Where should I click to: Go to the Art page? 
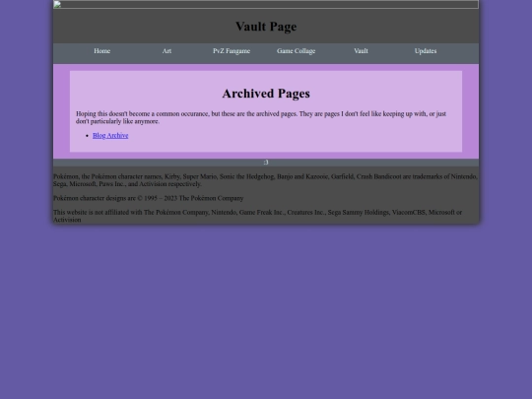click(x=166, y=51)
